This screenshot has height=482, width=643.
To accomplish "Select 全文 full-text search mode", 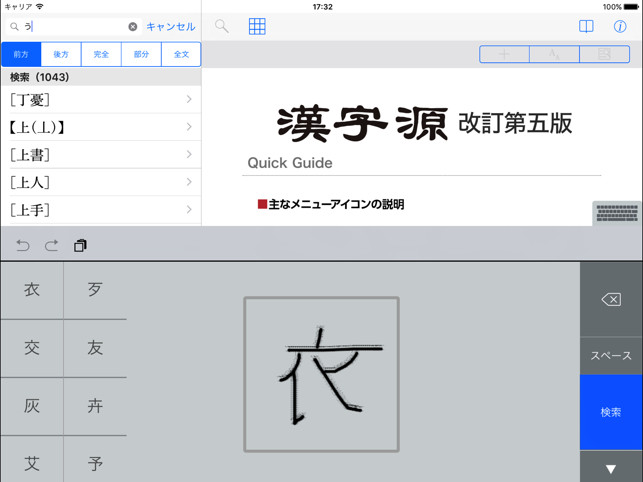I will point(181,54).
